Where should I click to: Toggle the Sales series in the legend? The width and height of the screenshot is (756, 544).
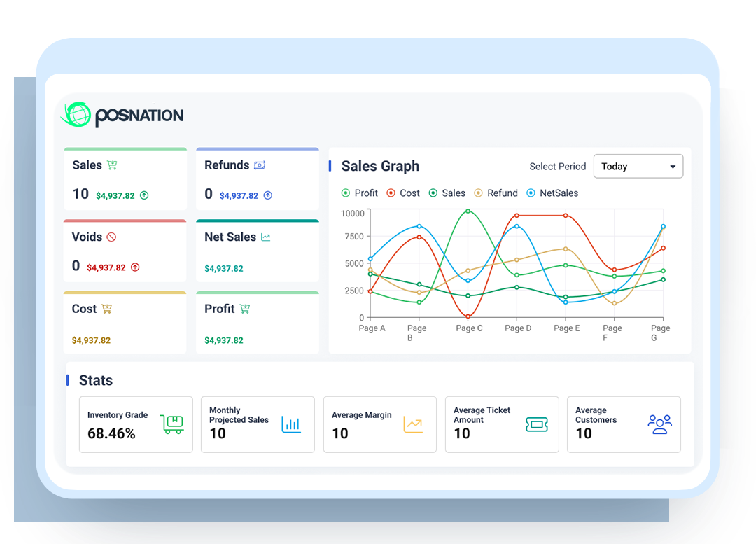(447, 193)
